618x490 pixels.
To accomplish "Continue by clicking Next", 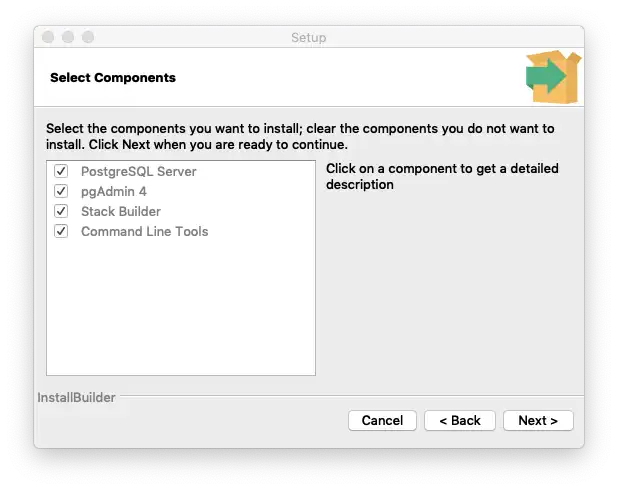I will [538, 421].
